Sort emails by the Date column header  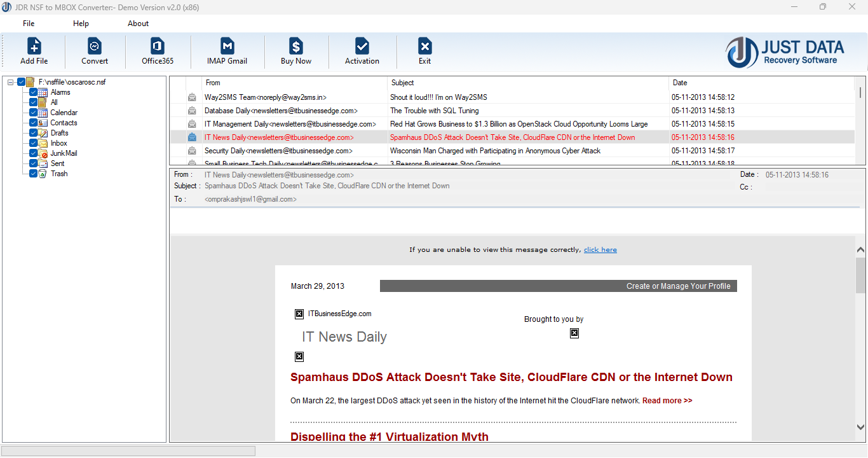click(762, 83)
